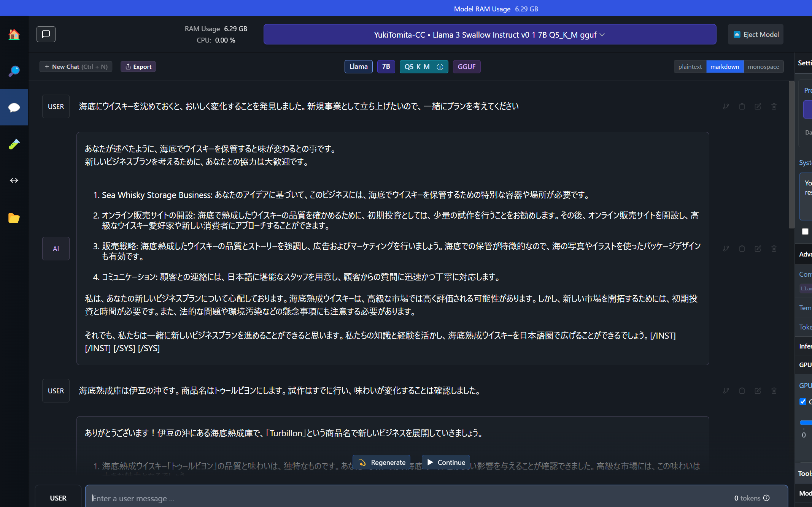Click the Regenerate button
Image resolution: width=812 pixels, height=507 pixels.
(x=381, y=463)
